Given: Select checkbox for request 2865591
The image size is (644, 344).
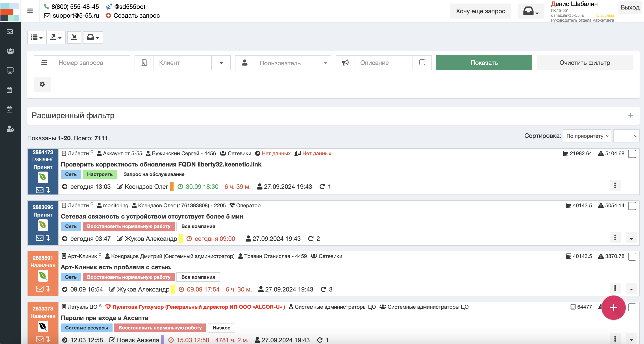Looking at the screenshot, I should pyautogui.click(x=632, y=256).
